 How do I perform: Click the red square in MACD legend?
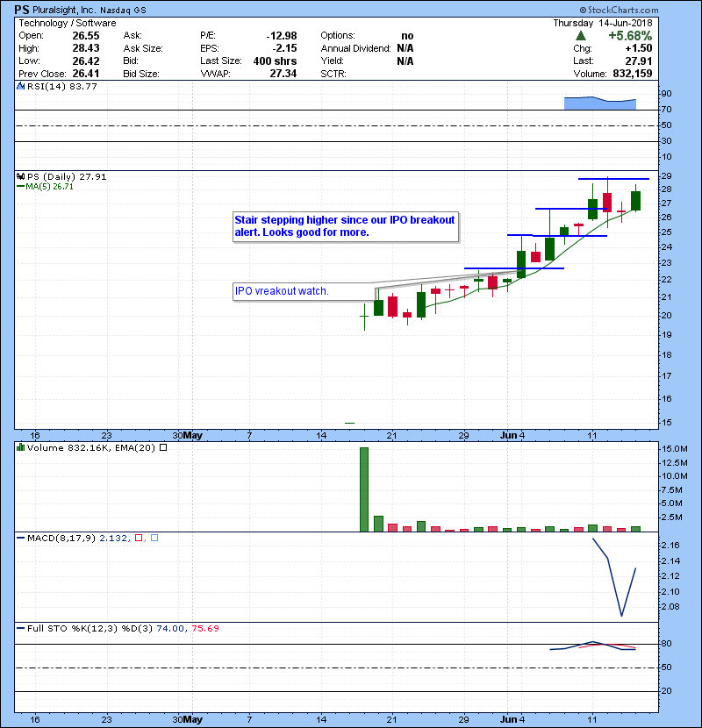(139, 539)
